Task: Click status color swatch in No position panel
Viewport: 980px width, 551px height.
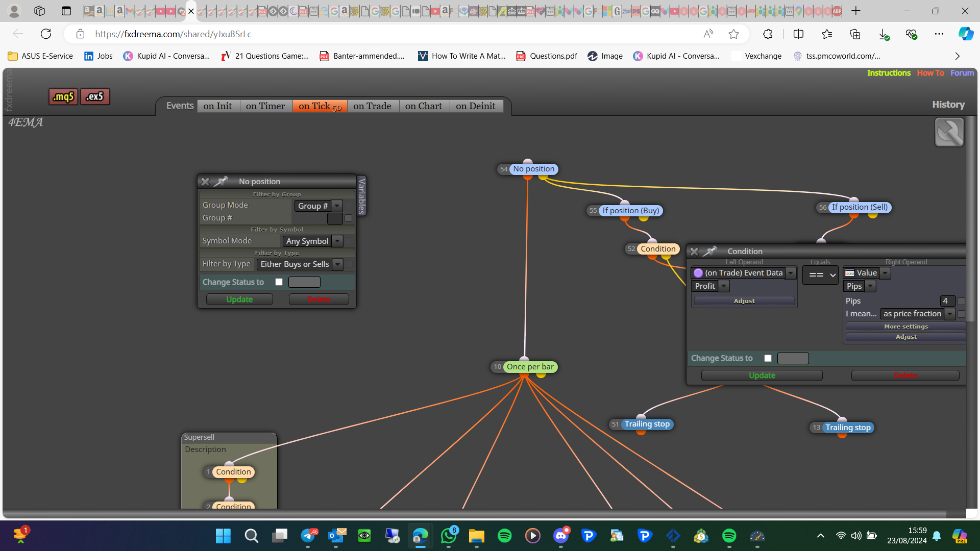Action: tap(304, 282)
